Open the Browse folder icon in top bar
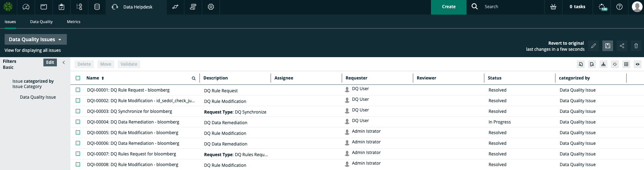 [x=43, y=7]
